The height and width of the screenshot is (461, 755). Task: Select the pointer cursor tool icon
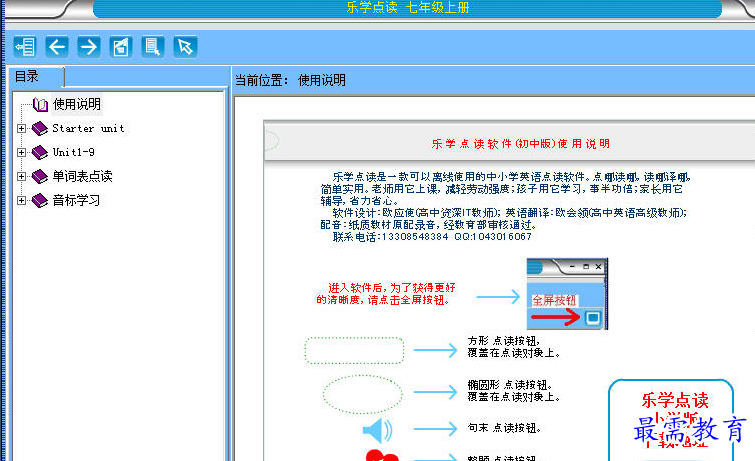tap(185, 47)
